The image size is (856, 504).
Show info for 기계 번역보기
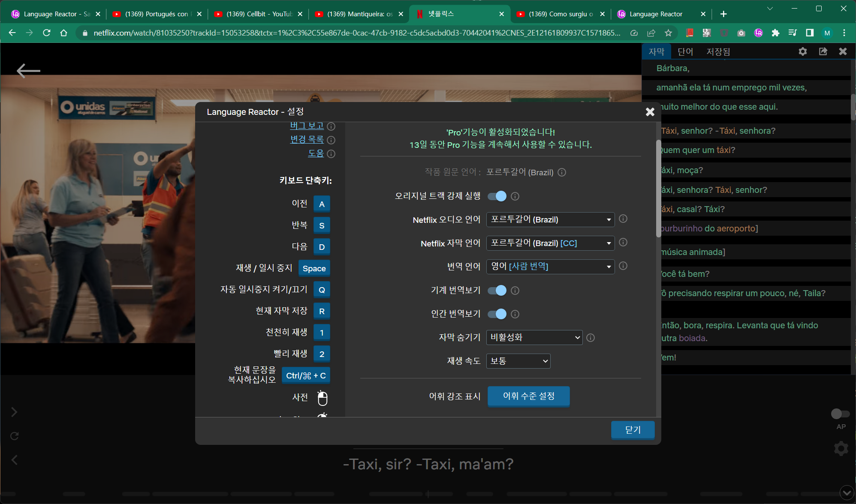pos(515,291)
